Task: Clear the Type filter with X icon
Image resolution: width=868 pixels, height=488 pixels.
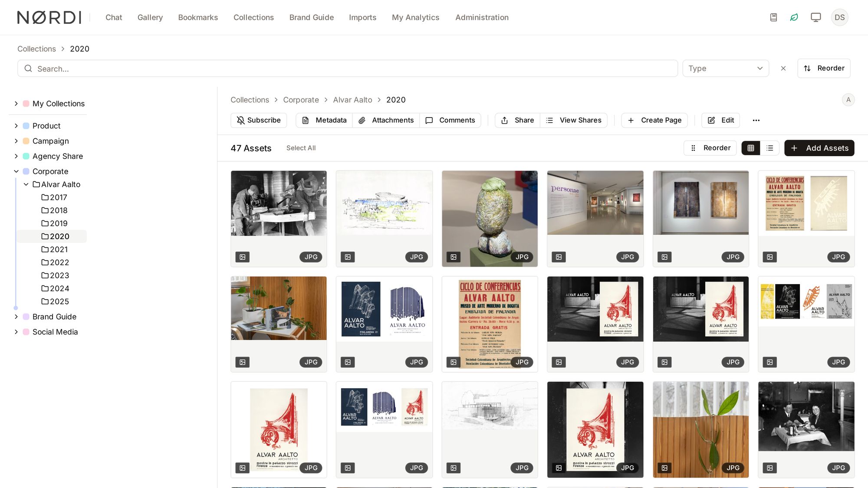Action: pos(783,69)
